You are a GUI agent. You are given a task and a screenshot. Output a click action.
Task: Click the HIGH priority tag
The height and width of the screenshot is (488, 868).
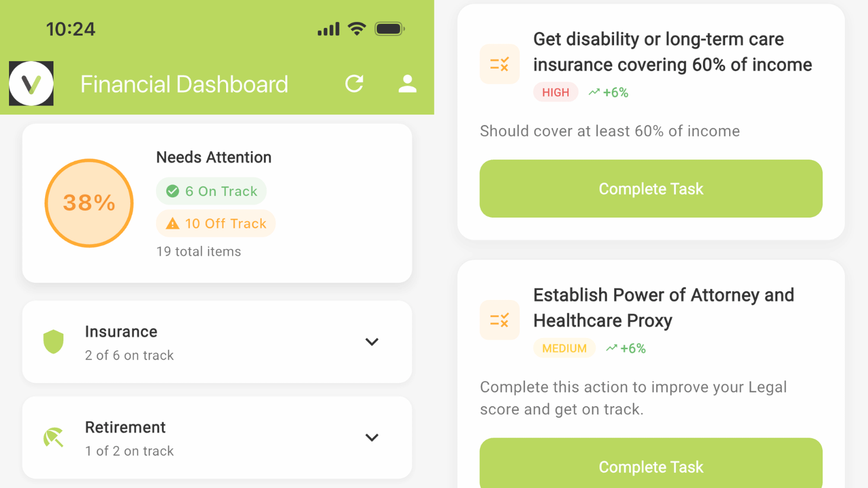point(555,93)
